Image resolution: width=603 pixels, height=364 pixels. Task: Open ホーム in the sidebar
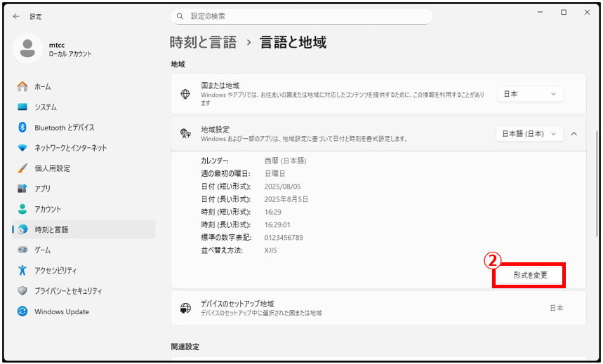[x=84, y=86]
